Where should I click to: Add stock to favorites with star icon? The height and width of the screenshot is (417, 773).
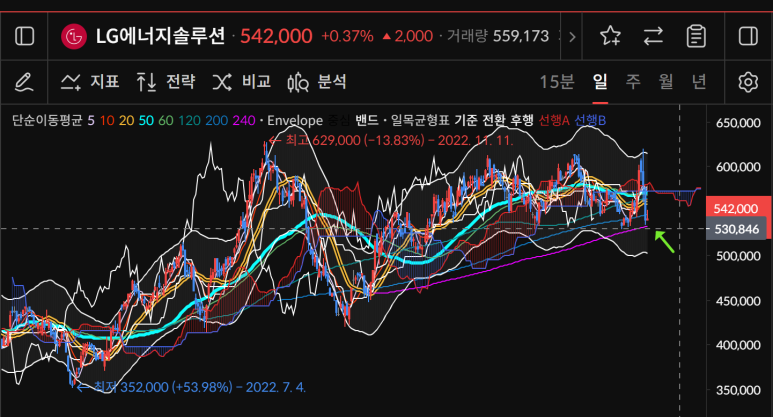(x=610, y=36)
